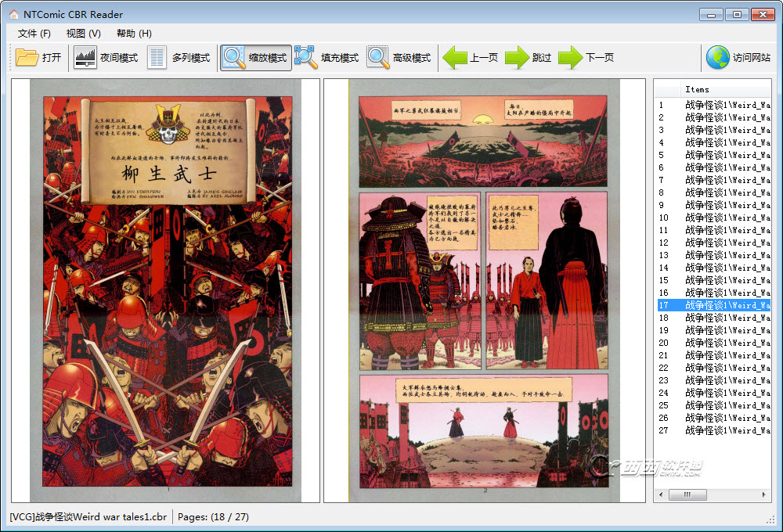This screenshot has height=532, width=783.
Task: Click the 柳生武士 cover page image
Action: point(166,290)
